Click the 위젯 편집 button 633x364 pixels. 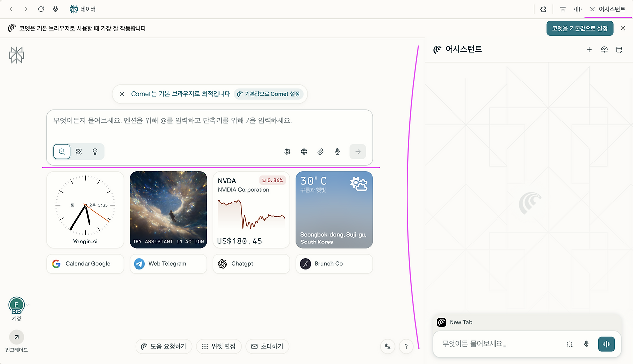pos(219,346)
